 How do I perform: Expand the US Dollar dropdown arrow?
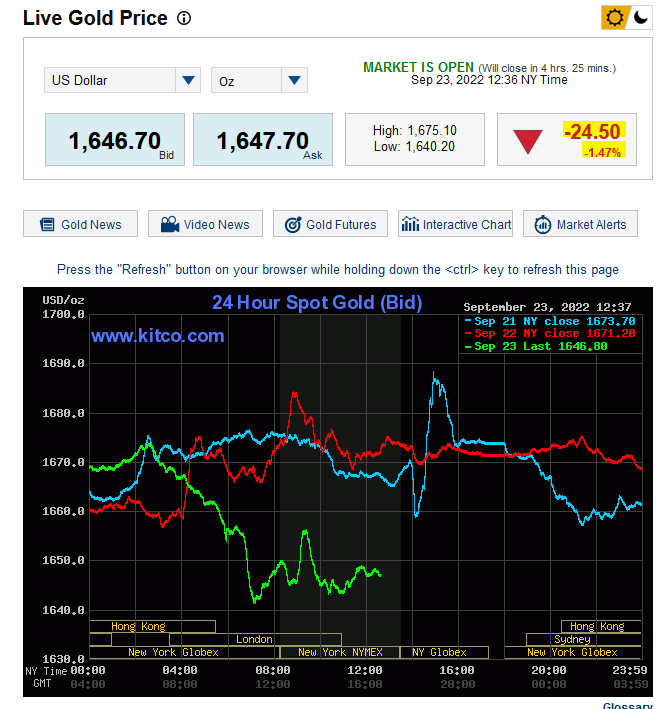click(x=188, y=80)
